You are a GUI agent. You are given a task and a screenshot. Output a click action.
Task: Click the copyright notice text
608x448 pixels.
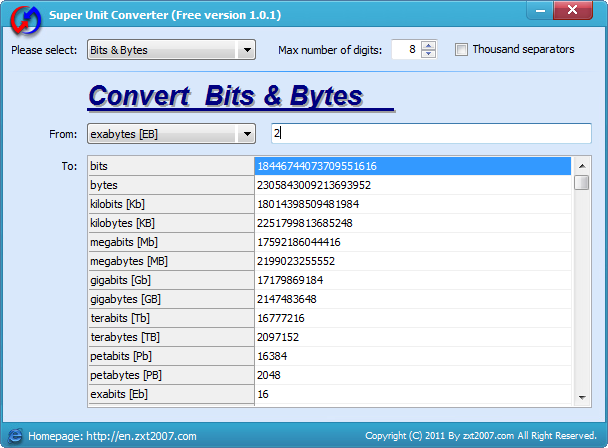point(481,436)
